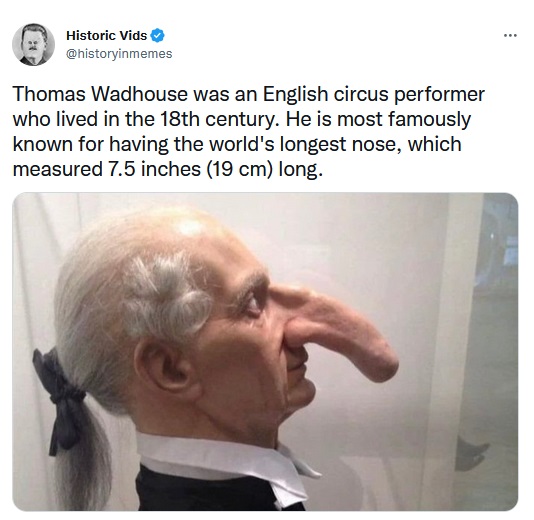The height and width of the screenshot is (520, 534).
Task: Open the @historyinmemes handle link
Action: pos(119,54)
